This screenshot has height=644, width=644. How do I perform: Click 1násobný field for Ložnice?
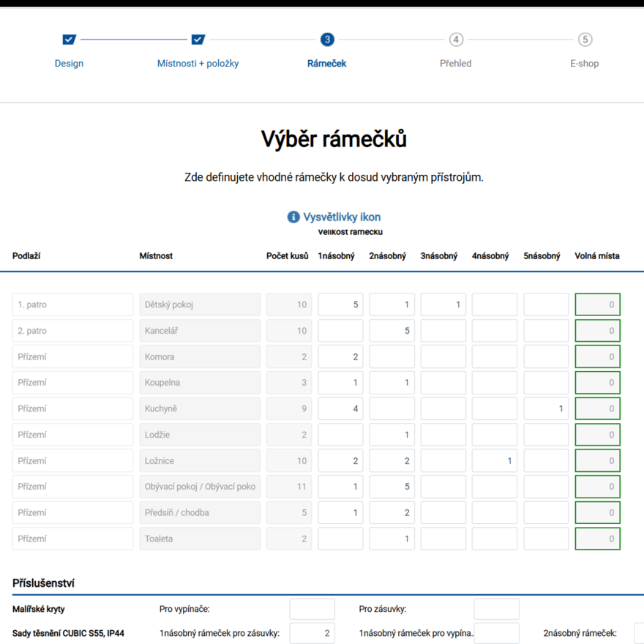pos(340,461)
